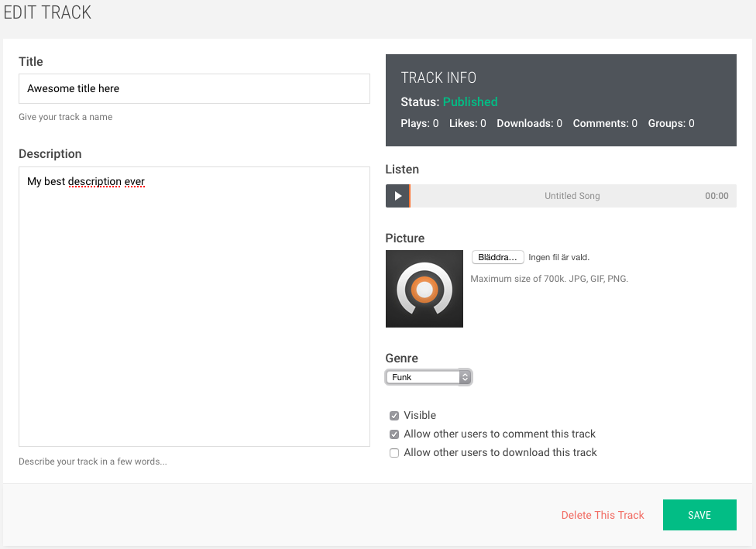Image resolution: width=756 pixels, height=549 pixels.
Task: Click the orange playhead marker
Action: [409, 196]
